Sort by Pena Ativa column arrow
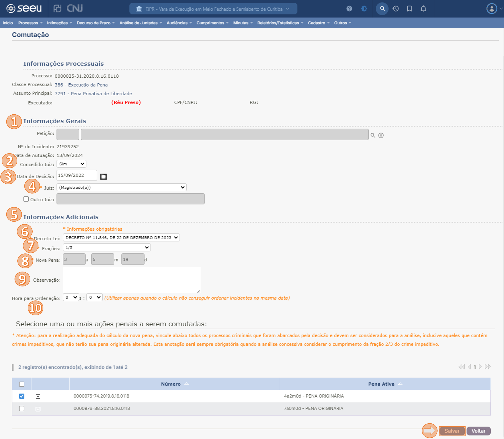The height and width of the screenshot is (439, 504). pyautogui.click(x=400, y=384)
